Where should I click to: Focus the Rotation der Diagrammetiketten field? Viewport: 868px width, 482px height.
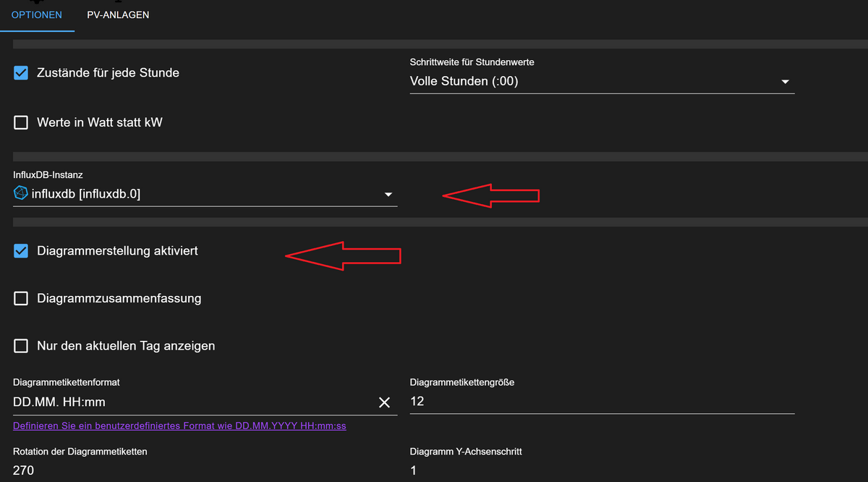[205, 470]
